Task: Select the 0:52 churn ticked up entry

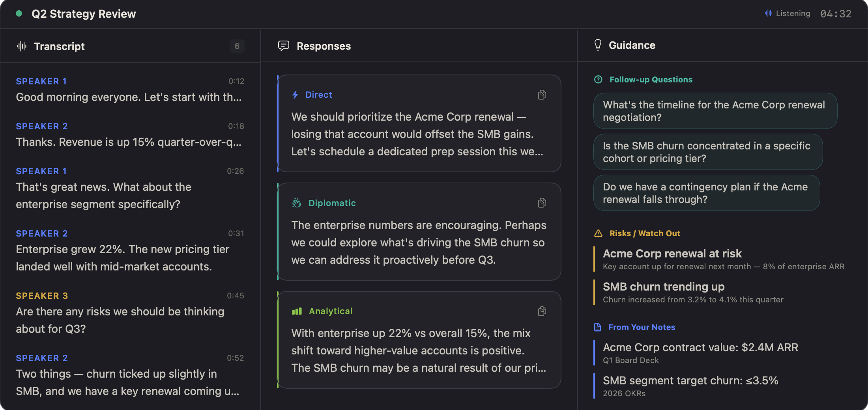Action: (x=130, y=375)
